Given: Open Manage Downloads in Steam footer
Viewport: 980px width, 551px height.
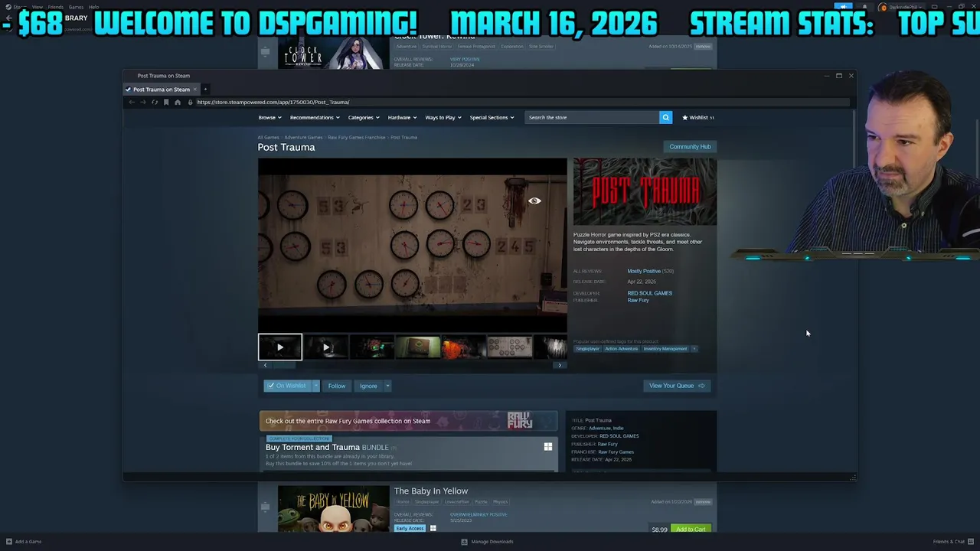Looking at the screenshot, I should [x=487, y=542].
